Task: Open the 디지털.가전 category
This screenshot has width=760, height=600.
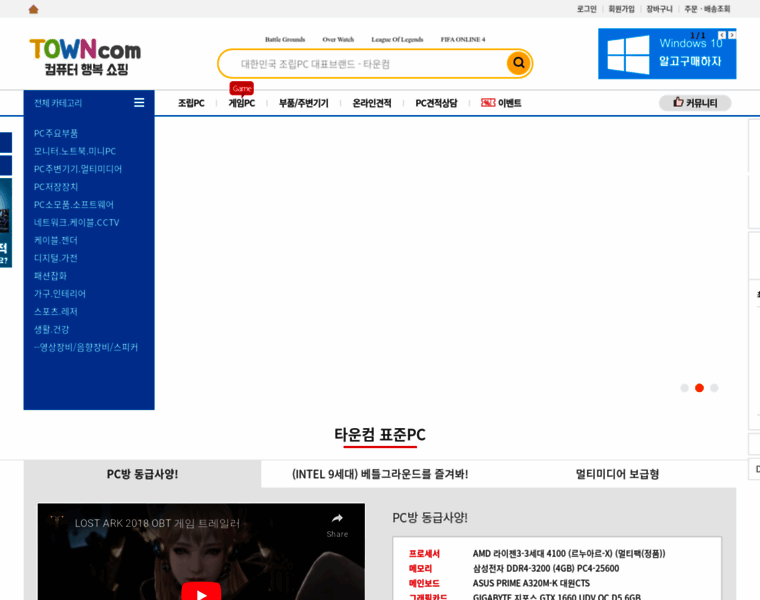Action: [x=55, y=258]
